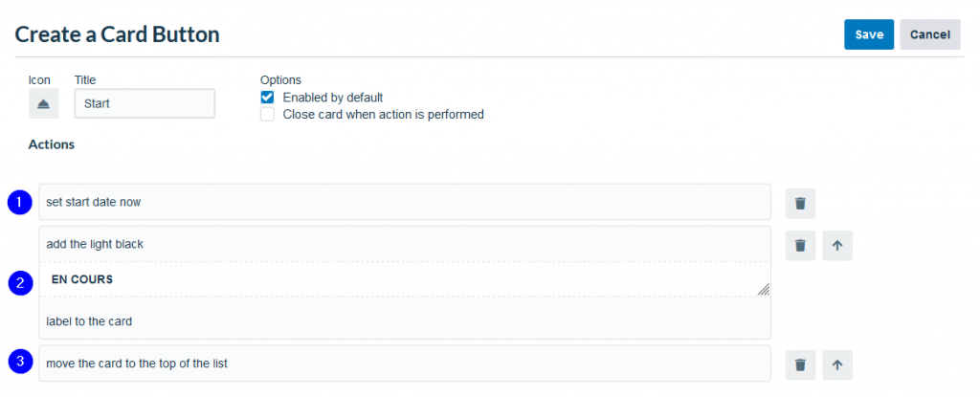The width and height of the screenshot is (980, 397).
Task: Select the 'set start date now' action
Action: coord(405,202)
